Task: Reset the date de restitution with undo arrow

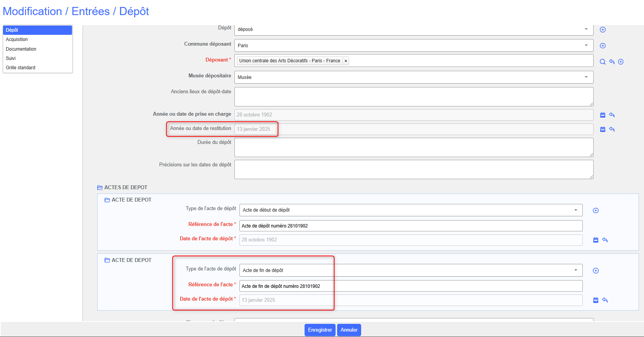Action: (x=612, y=129)
